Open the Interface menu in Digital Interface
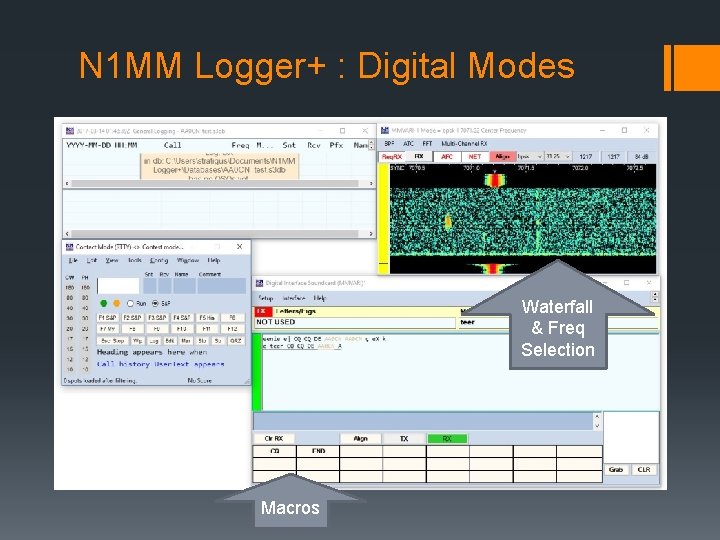 [294, 298]
